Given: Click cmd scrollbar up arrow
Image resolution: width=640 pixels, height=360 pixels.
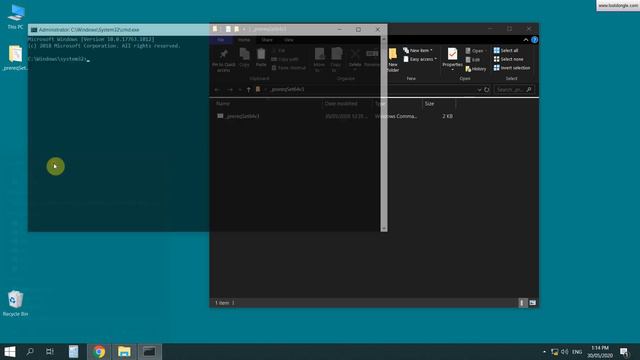Looking at the screenshot, I should 384,39.
